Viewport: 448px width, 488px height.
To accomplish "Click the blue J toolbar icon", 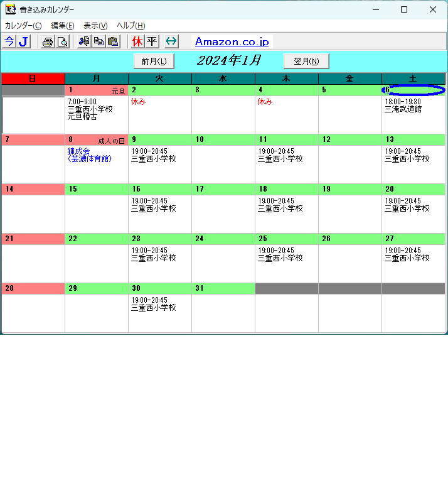I will (x=23, y=42).
